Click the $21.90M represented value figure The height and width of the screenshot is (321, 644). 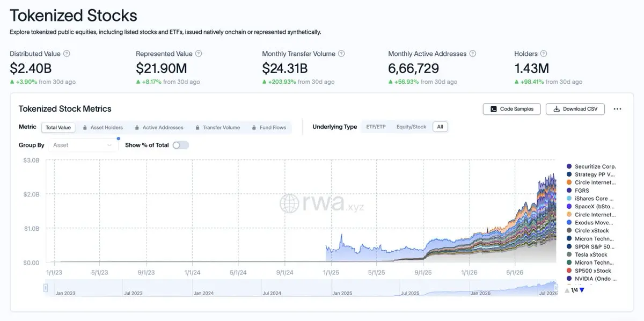[161, 68]
